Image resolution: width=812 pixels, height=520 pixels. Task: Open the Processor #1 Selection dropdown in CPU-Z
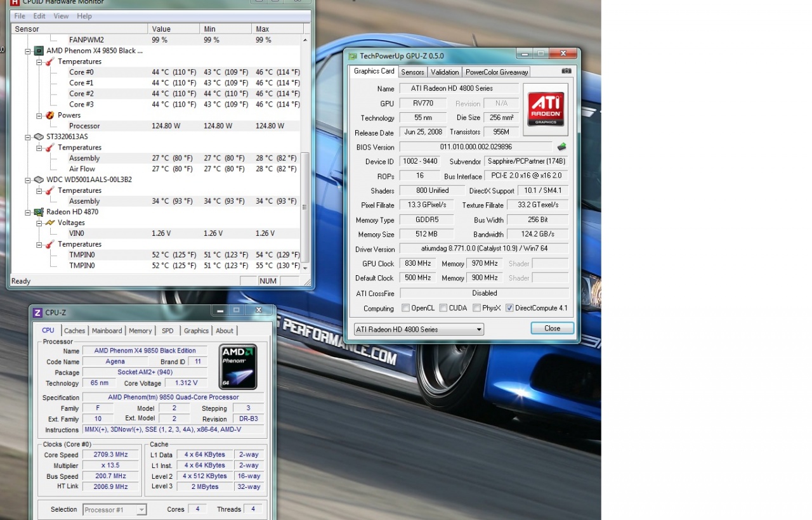tap(115, 509)
